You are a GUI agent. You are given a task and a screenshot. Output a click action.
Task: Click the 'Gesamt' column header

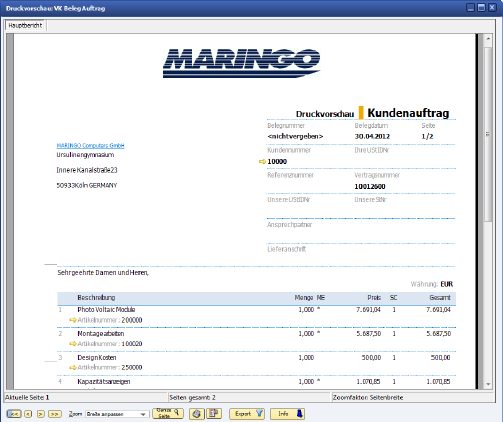pyautogui.click(x=440, y=298)
